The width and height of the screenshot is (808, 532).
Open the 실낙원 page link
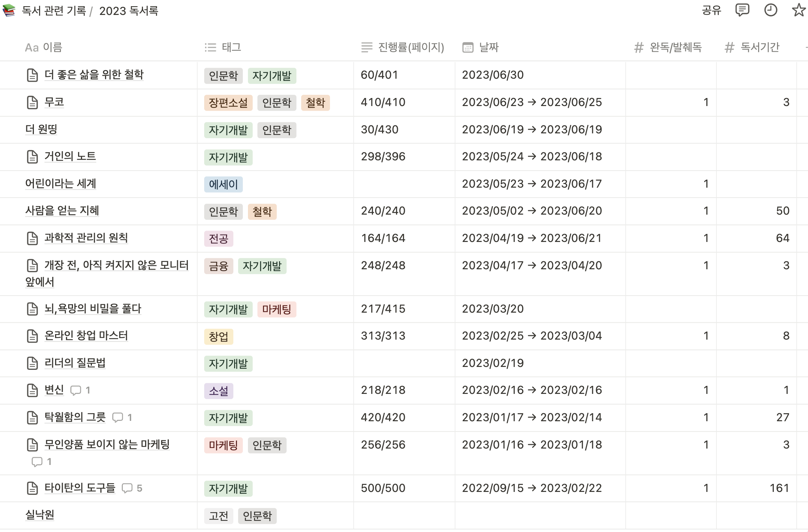(x=40, y=515)
